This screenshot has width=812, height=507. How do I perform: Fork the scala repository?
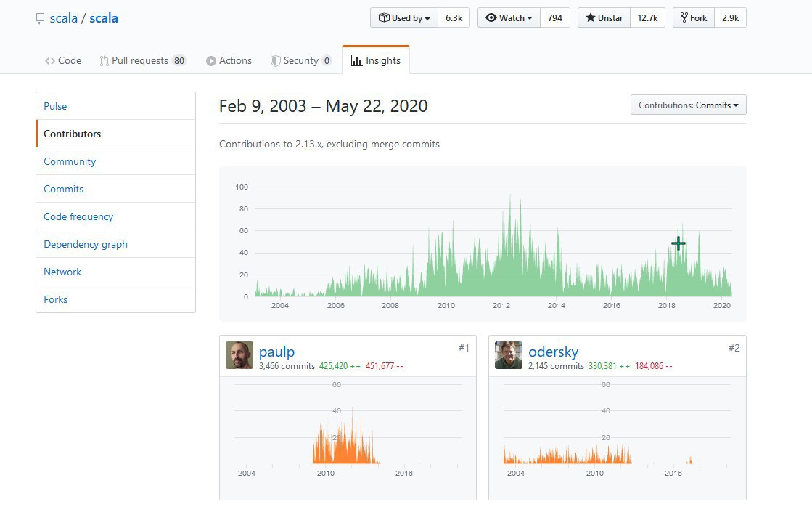point(694,17)
